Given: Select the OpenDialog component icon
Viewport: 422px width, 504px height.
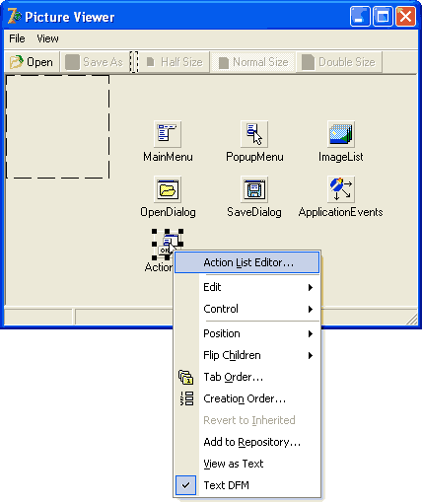Looking at the screenshot, I should click(168, 189).
